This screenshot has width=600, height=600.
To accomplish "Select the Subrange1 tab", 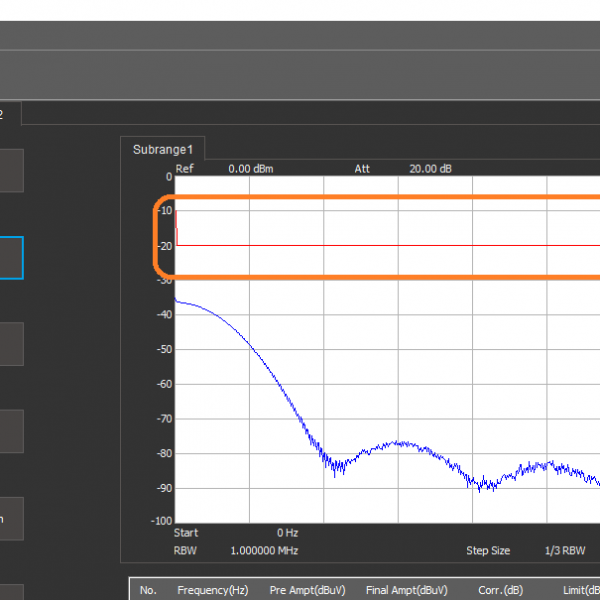I will click(x=162, y=149).
